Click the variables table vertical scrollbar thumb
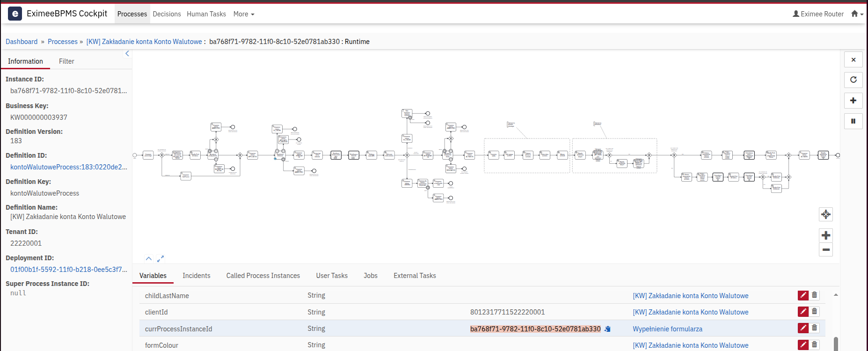 [836, 344]
